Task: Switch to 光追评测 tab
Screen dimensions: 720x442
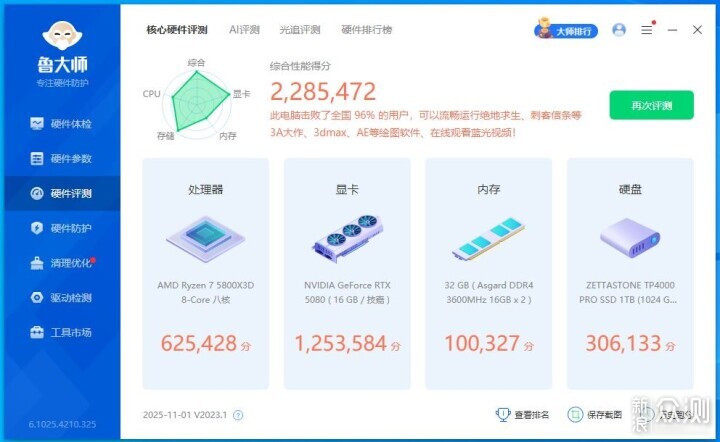Action: click(300, 30)
